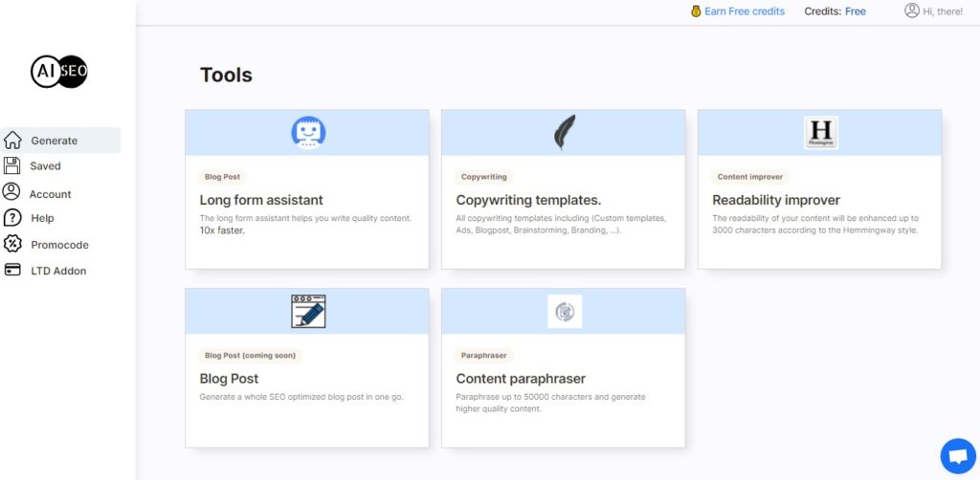Click the Content paraphraser title

pyautogui.click(x=521, y=379)
